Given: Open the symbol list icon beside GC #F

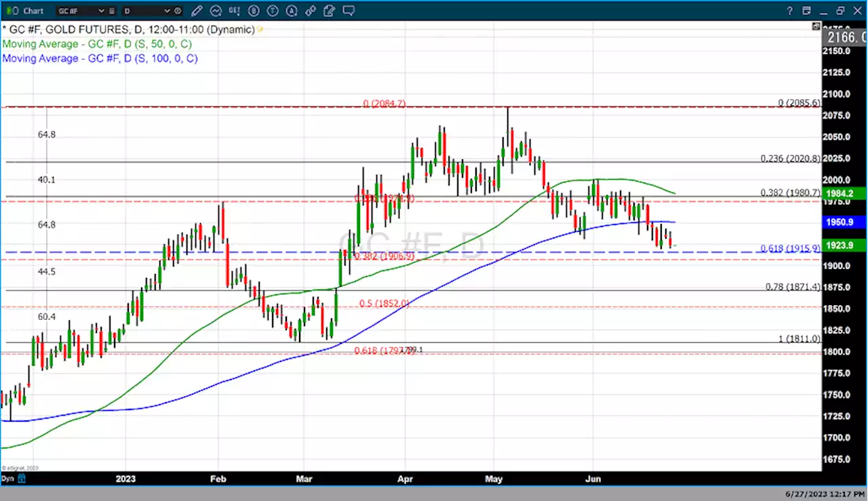Looking at the screenshot, I should click(x=112, y=11).
